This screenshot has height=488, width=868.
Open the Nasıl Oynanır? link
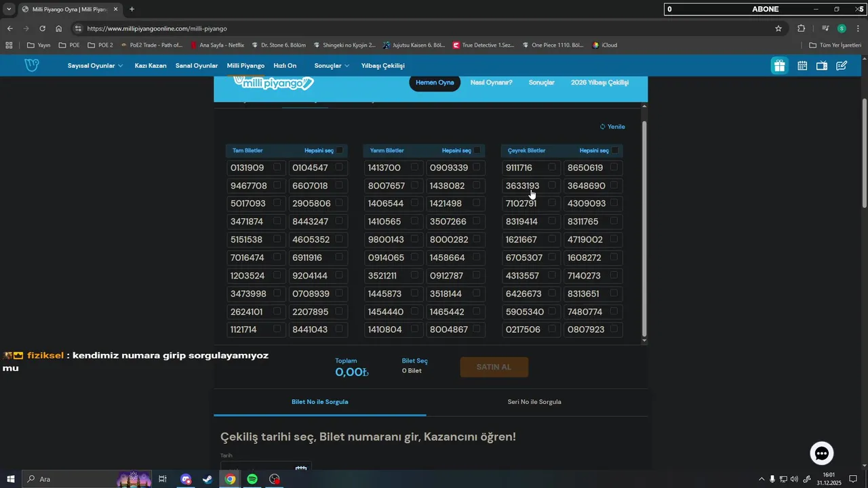[492, 83]
